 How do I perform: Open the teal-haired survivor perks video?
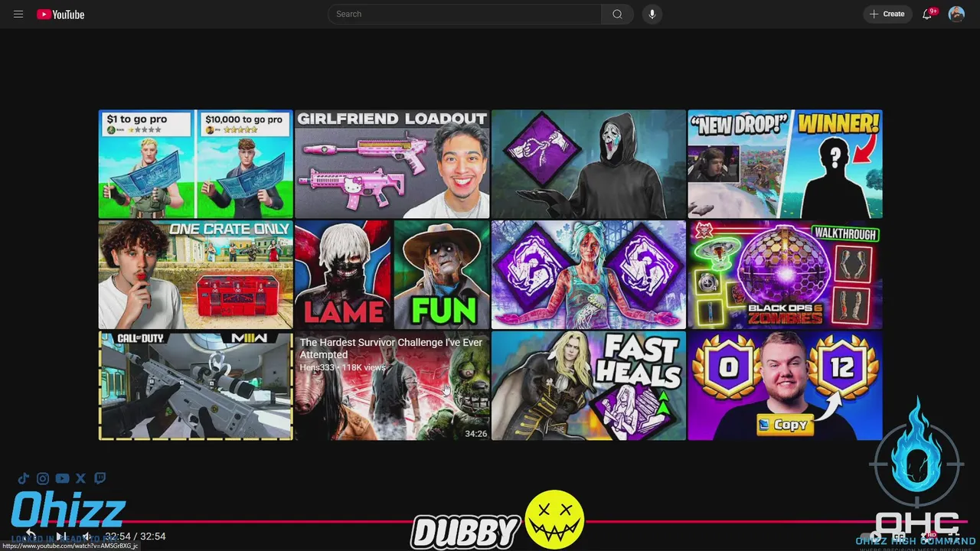(588, 275)
